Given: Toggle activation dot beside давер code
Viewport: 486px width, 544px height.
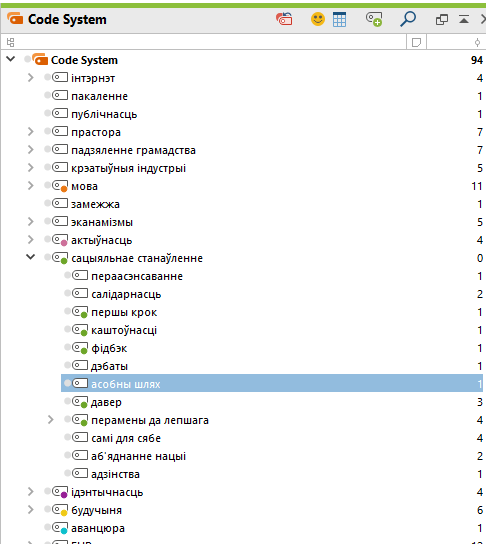Looking at the screenshot, I should point(68,401).
